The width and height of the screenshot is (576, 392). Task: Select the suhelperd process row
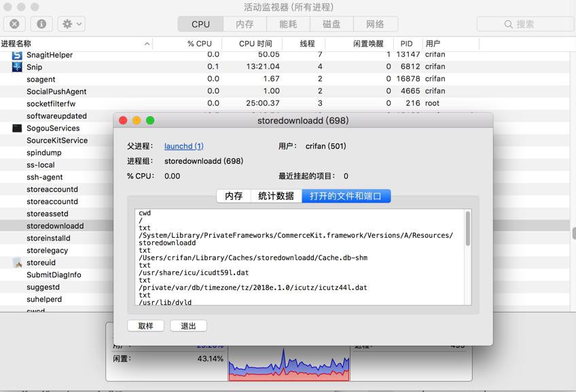pos(56,299)
